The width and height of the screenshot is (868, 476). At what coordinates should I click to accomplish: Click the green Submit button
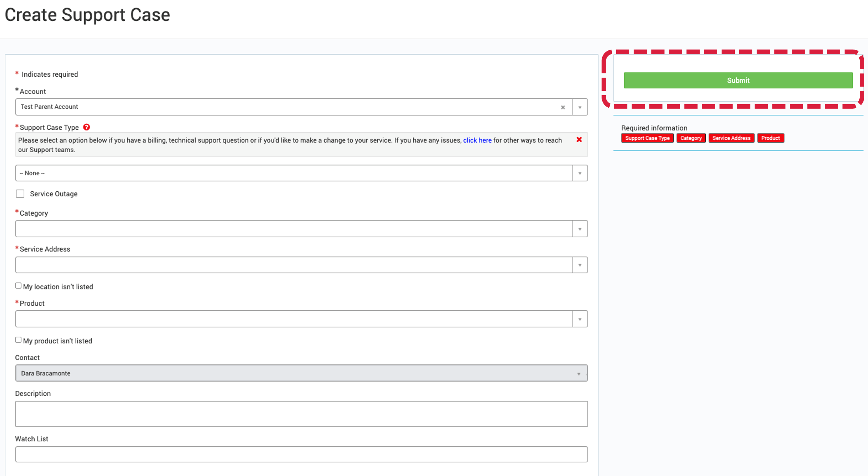pyautogui.click(x=738, y=80)
